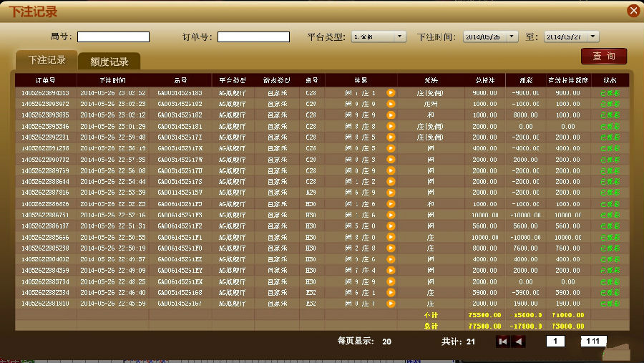Switch to the 下注记录 tab
Viewport: 644px width, 363px height.
[x=47, y=60]
